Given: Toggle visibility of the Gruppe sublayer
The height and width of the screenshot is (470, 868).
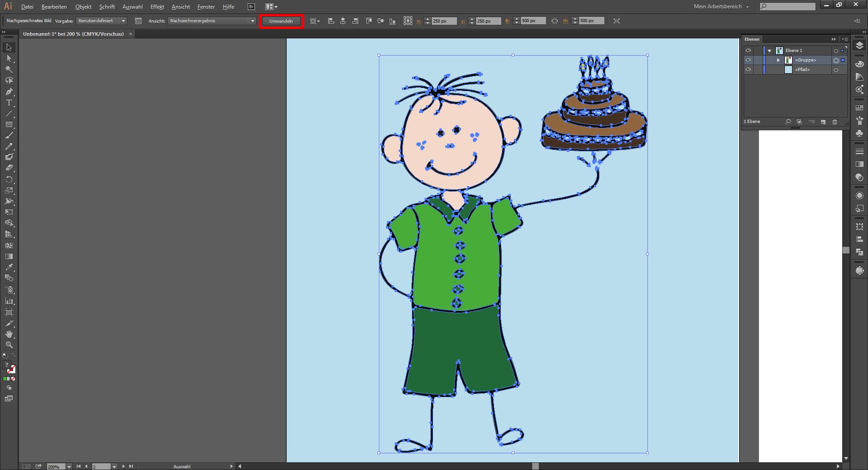Looking at the screenshot, I should [748, 60].
